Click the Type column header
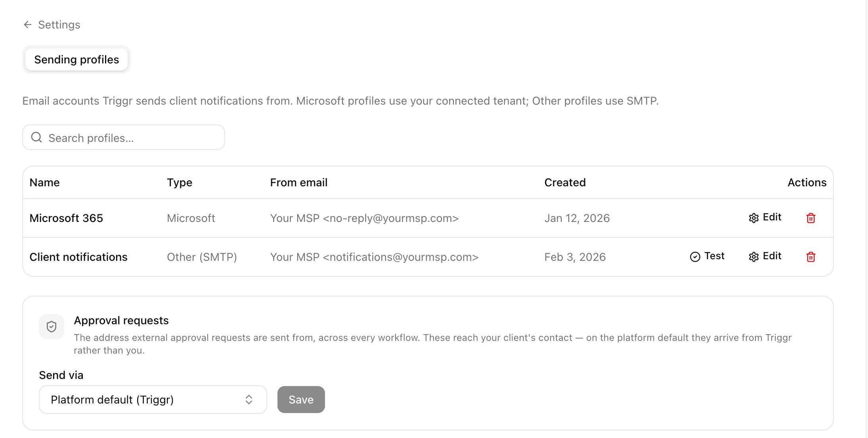The image size is (868, 438). click(180, 182)
